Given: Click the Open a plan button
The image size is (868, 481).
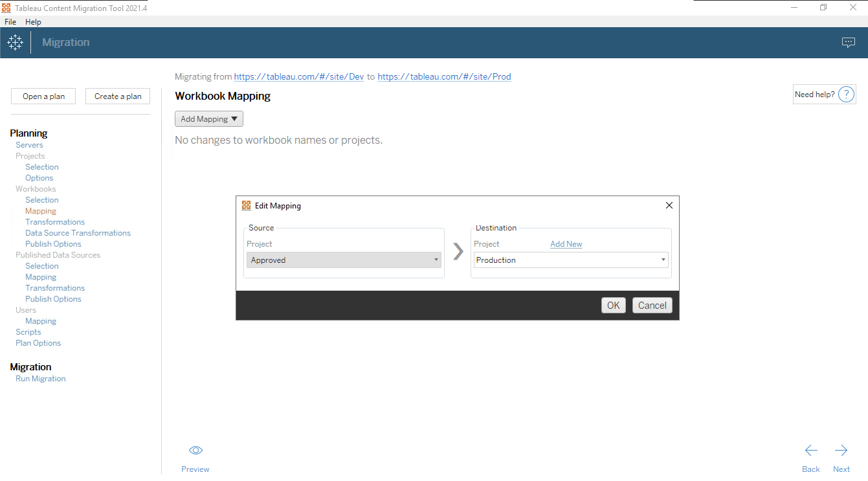Looking at the screenshot, I should (x=43, y=96).
